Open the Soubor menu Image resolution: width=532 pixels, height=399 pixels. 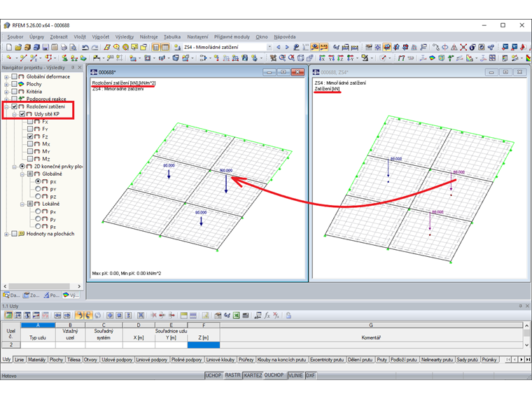point(15,36)
